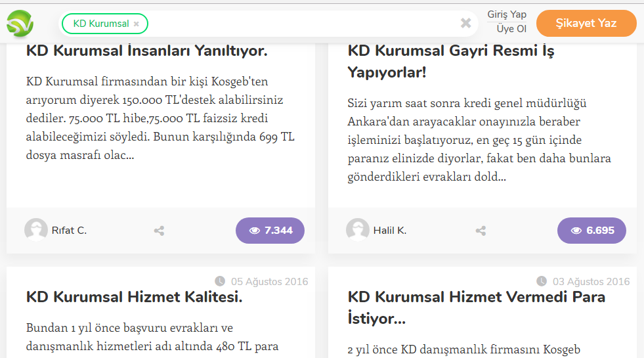Click clock icon beside 03 Ağustos 2016
Screen dimensions: 644x358
tap(542, 281)
